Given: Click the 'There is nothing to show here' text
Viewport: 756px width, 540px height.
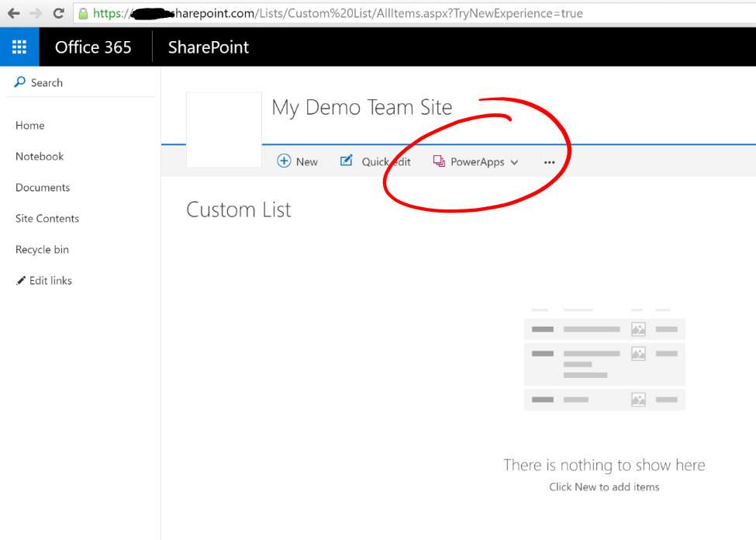Looking at the screenshot, I should click(x=604, y=465).
